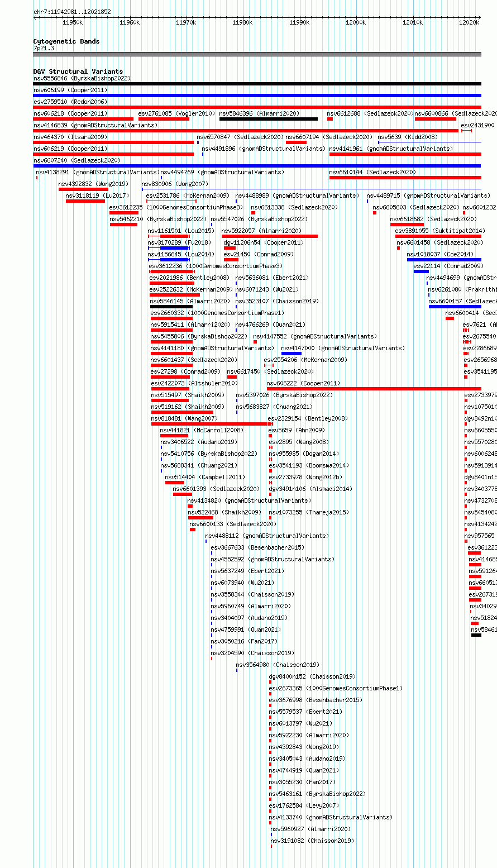
Task: Select nsv6618682 (Sedlazeck2020) label
Action: pyautogui.click(x=433, y=220)
